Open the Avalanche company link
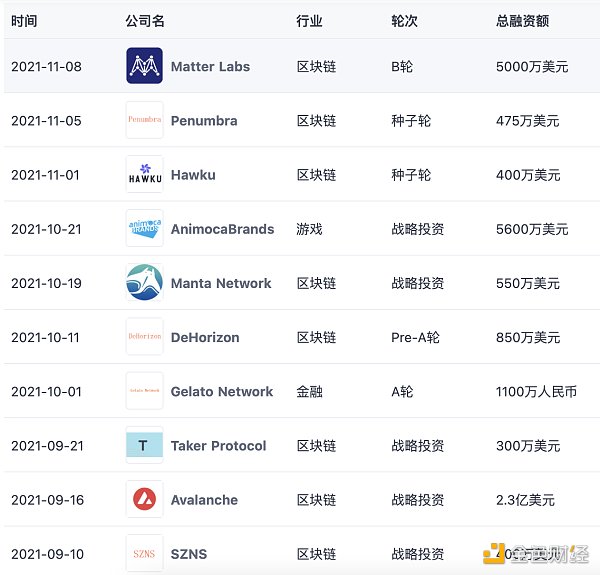Screen dimensions: 600x575 tap(204, 500)
